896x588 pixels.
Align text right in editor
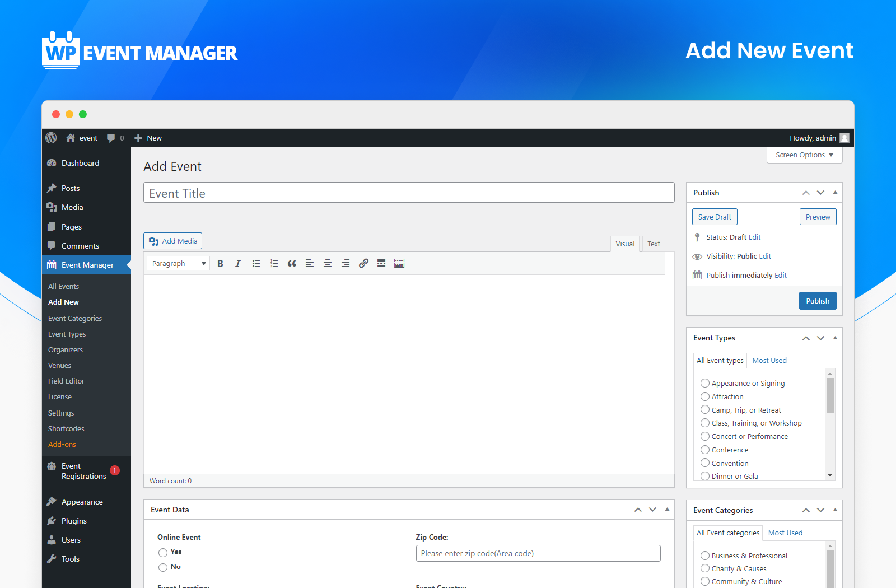click(x=346, y=263)
